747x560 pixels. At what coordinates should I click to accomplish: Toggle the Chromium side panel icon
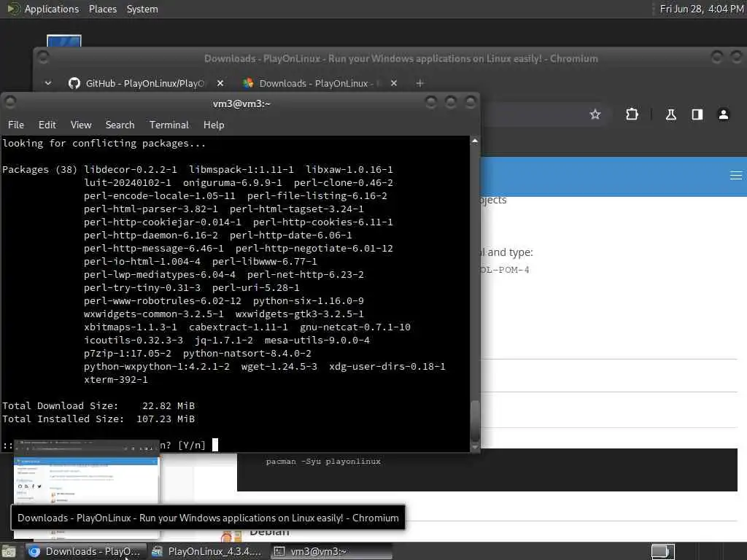click(x=697, y=114)
